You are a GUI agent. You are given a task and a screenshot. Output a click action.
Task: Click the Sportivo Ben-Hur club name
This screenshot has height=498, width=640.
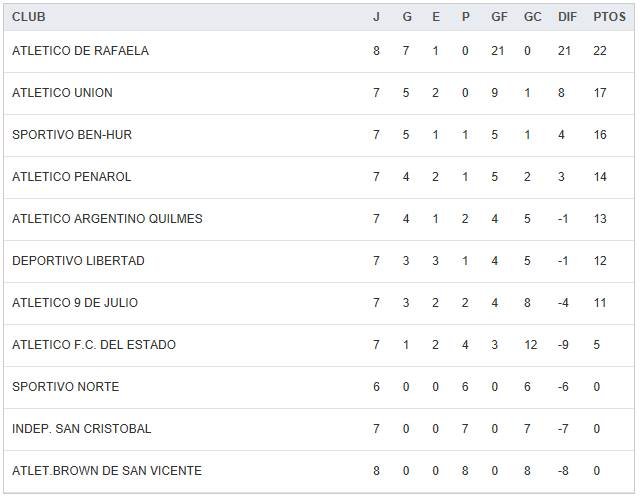(72, 135)
